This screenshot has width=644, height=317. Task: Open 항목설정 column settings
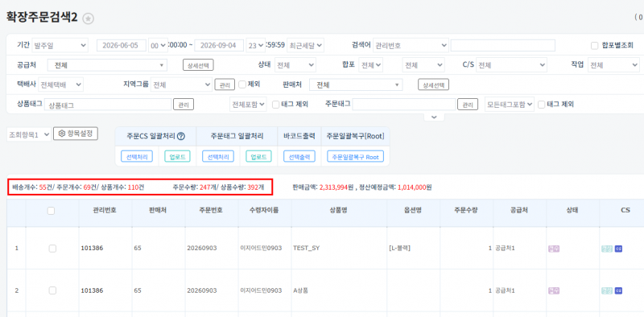(x=76, y=134)
